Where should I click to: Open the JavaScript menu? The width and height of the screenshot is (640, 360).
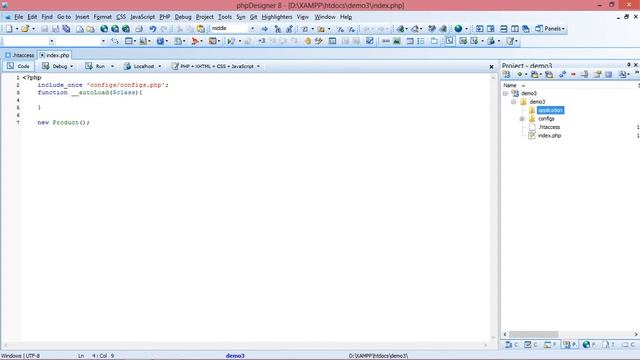tap(142, 17)
